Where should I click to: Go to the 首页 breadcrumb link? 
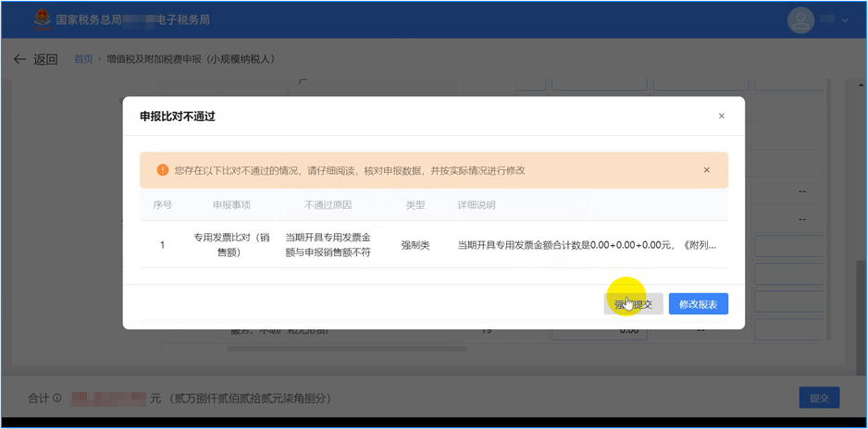click(x=83, y=59)
